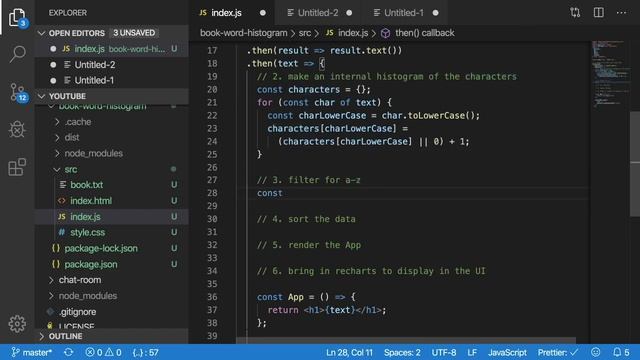The height and width of the screenshot is (360, 640).
Task: Change encoding via UTF-8 status item
Action: tap(444, 352)
